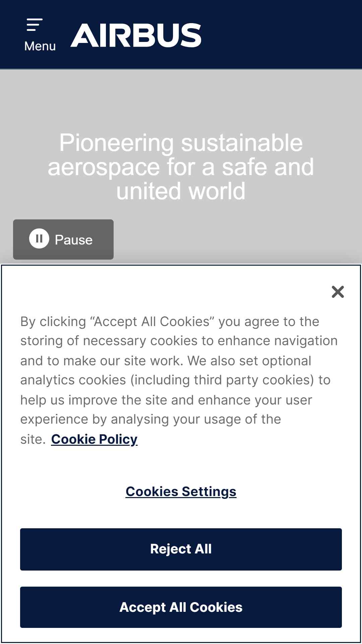Click the white area below Cookie Policy
Image resolution: width=362 pixels, height=644 pixels.
tap(181, 465)
